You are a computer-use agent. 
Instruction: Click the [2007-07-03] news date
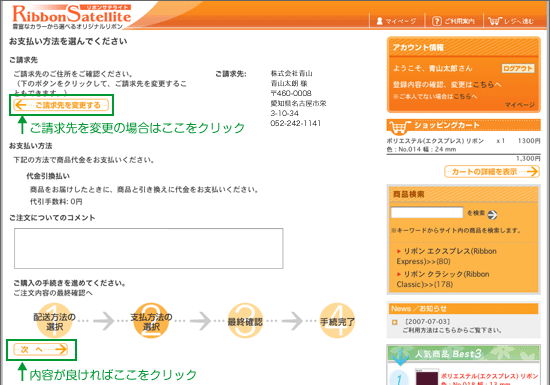click(x=427, y=322)
